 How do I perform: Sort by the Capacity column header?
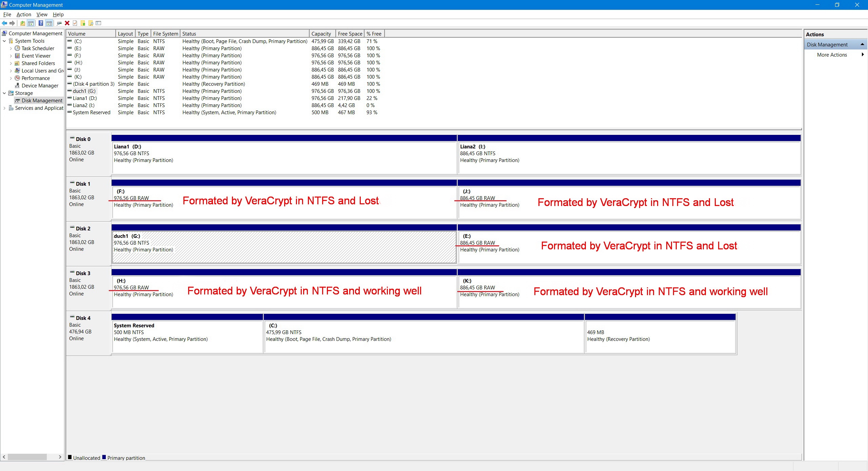[321, 34]
